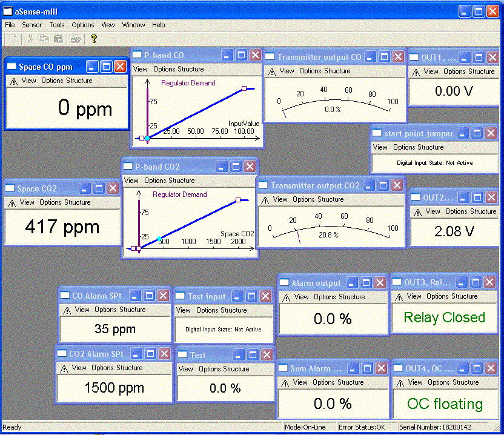Click the 35 ppm CO alarm setpoint value

pos(114,329)
